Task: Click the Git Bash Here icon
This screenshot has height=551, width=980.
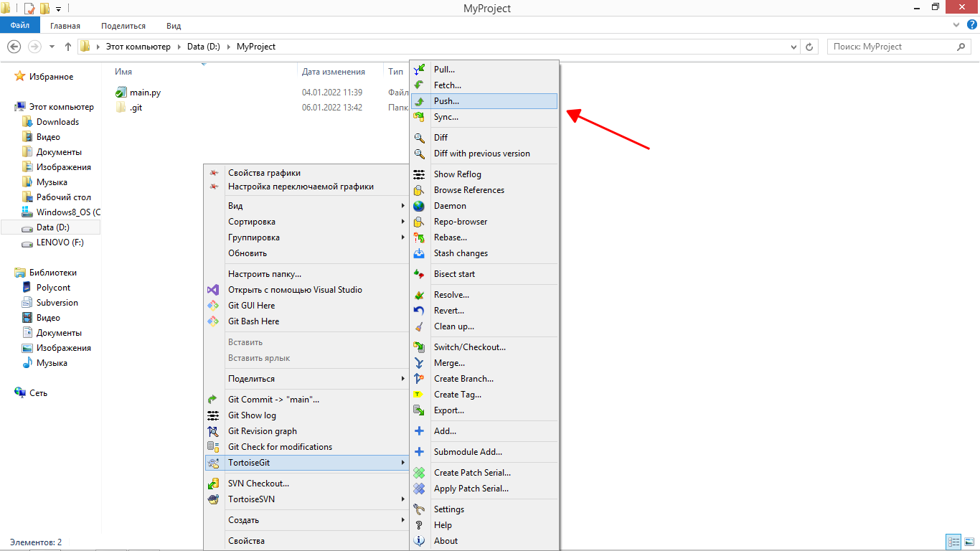Action: pyautogui.click(x=213, y=321)
